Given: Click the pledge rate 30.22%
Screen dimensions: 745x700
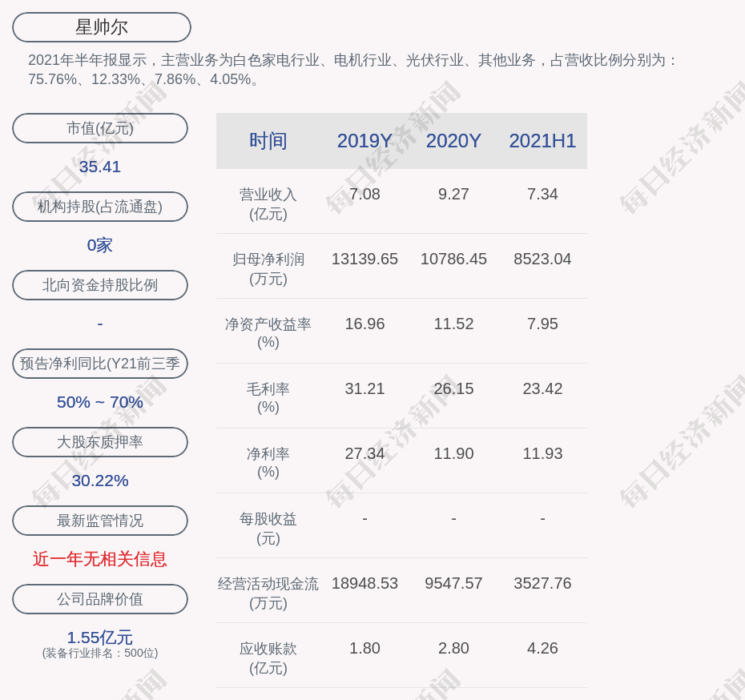Looking at the screenshot, I should (x=100, y=481).
